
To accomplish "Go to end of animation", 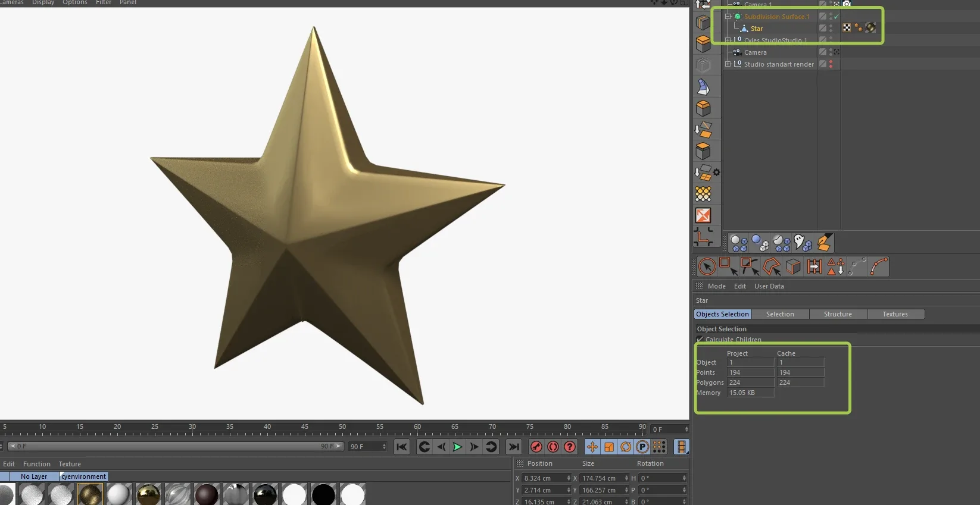I will click(x=514, y=447).
